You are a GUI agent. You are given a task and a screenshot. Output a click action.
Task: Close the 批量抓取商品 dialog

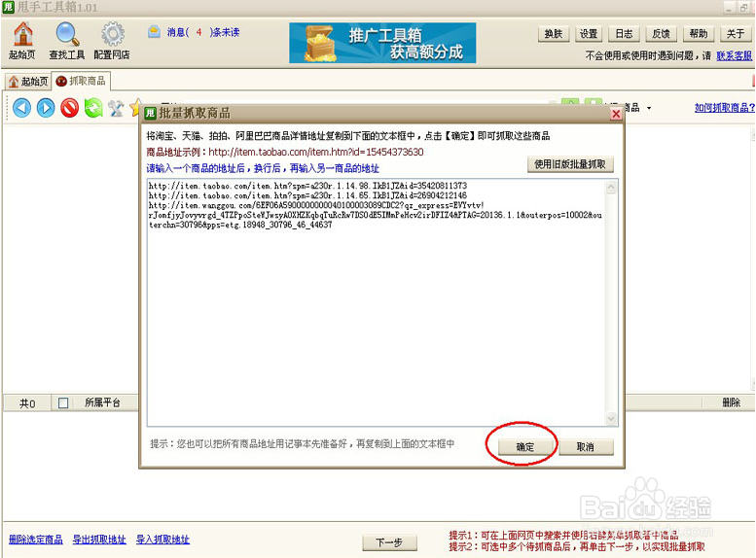(x=616, y=114)
